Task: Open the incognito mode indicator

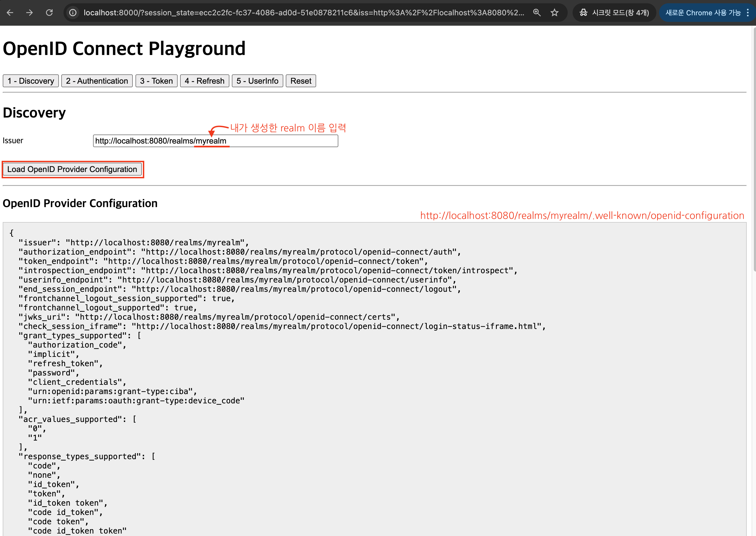Action: [x=614, y=13]
